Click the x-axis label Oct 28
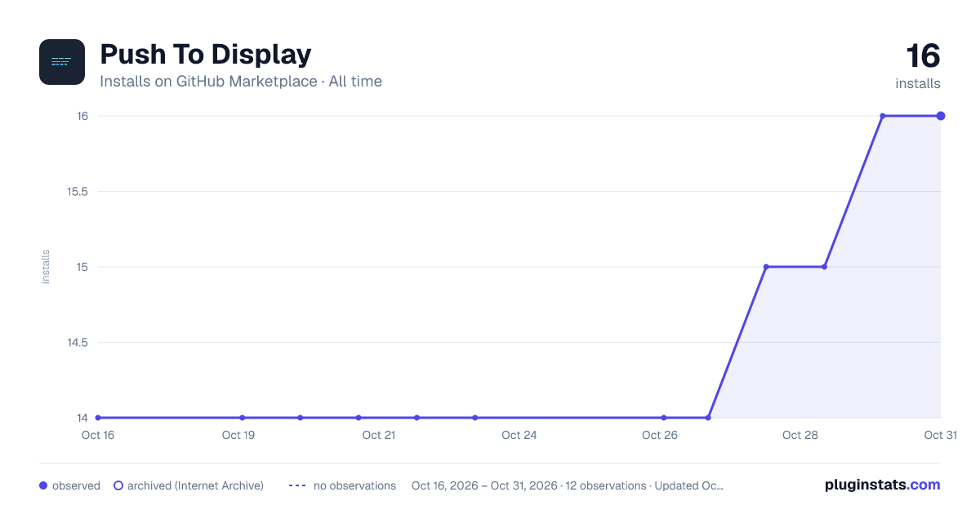 pos(800,435)
